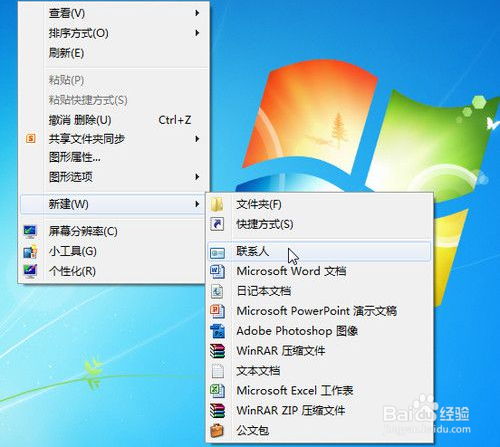Click the shortcut arrow icon beside 快捷方式(S)
Screen dimensions: 500x447
[x=217, y=224]
